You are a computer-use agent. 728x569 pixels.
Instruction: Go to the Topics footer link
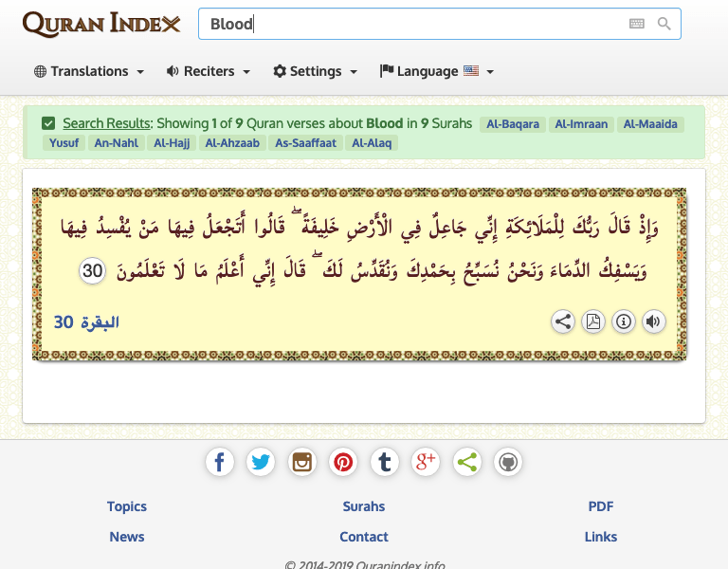(x=127, y=506)
